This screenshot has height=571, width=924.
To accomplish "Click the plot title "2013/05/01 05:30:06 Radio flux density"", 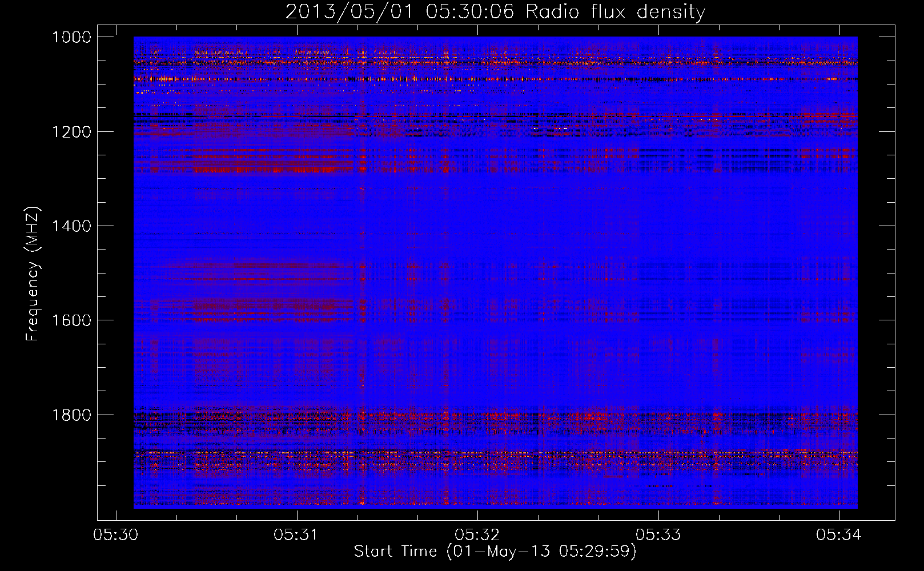I will [x=495, y=12].
